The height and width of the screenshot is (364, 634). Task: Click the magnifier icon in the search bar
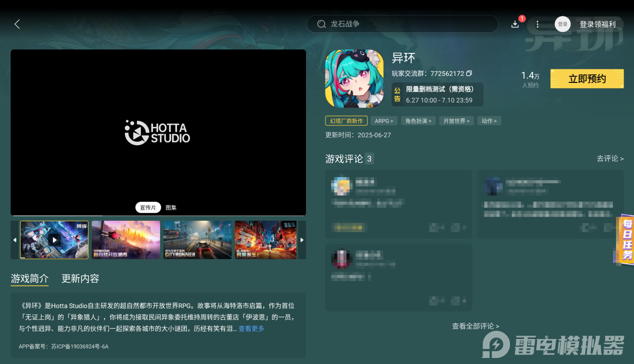click(x=321, y=24)
